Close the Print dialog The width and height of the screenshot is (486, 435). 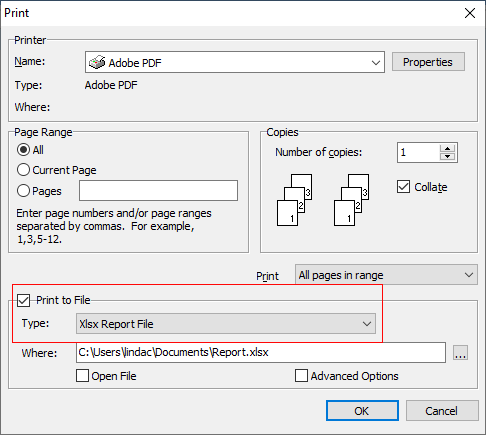point(470,13)
